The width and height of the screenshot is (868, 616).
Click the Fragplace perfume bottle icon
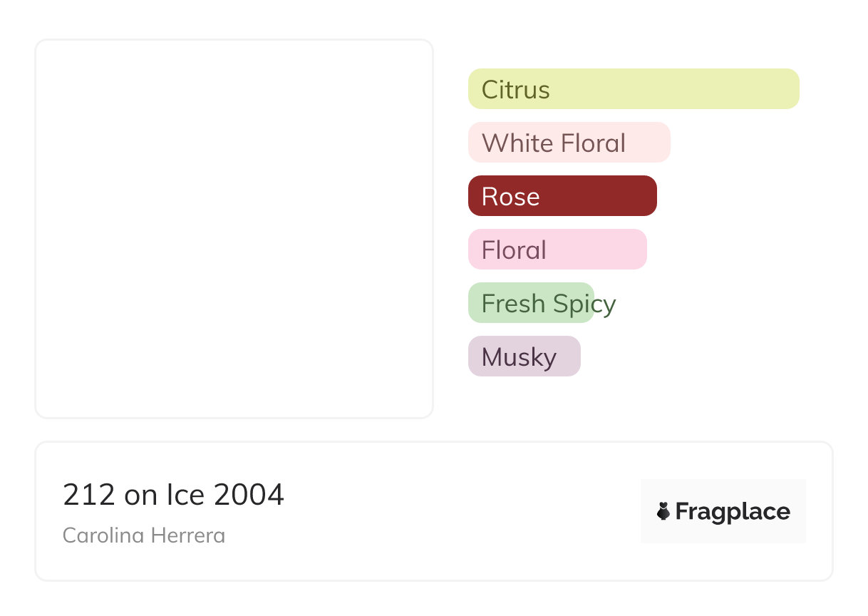click(663, 511)
